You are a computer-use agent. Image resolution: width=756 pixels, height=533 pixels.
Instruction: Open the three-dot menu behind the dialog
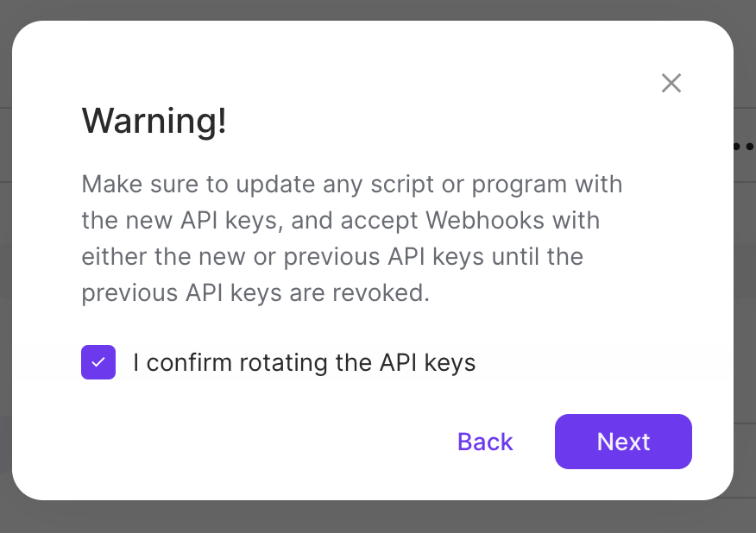coord(744,147)
